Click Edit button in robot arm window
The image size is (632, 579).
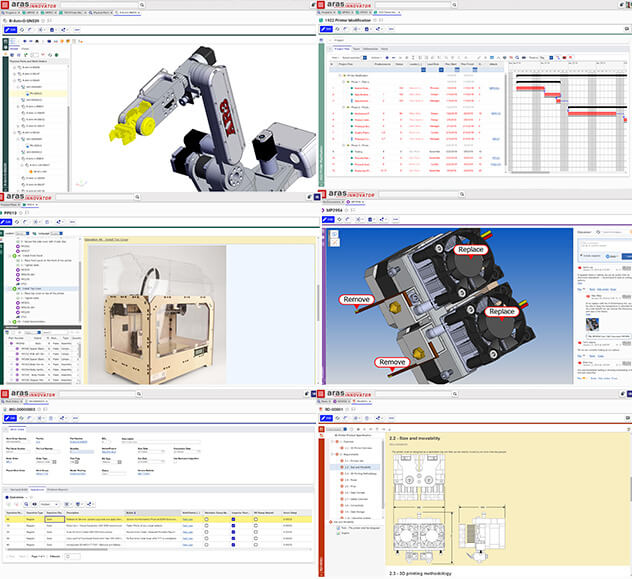[x=11, y=30]
